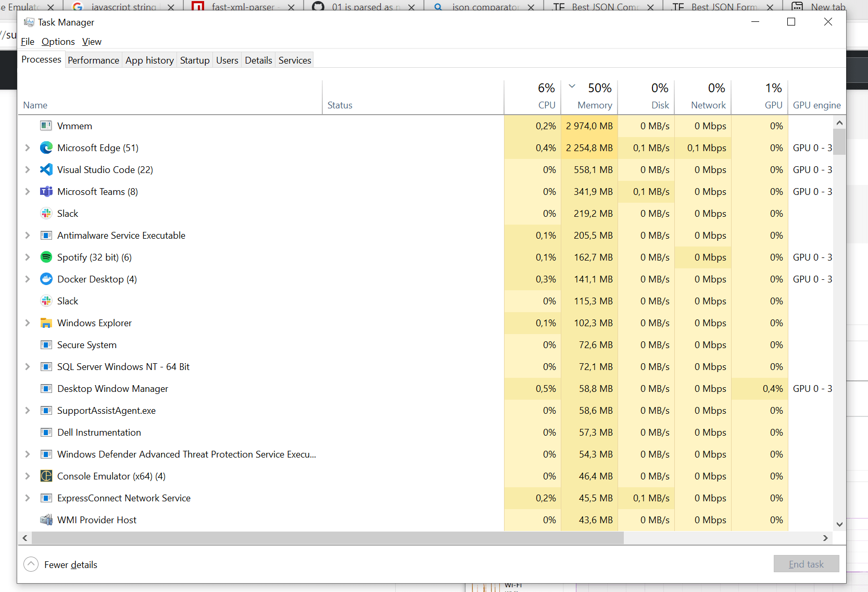
Task: Click the Slack icon using 219,2 MB
Action: tap(46, 213)
